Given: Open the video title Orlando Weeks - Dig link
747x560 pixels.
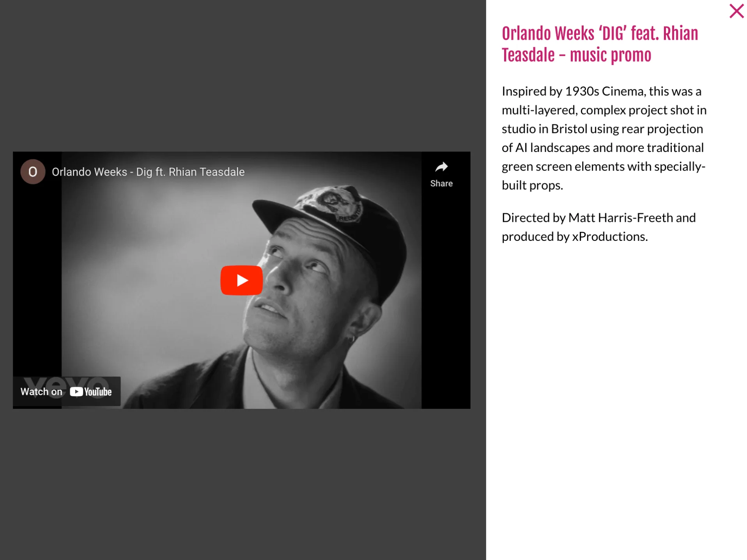Looking at the screenshot, I should (148, 172).
